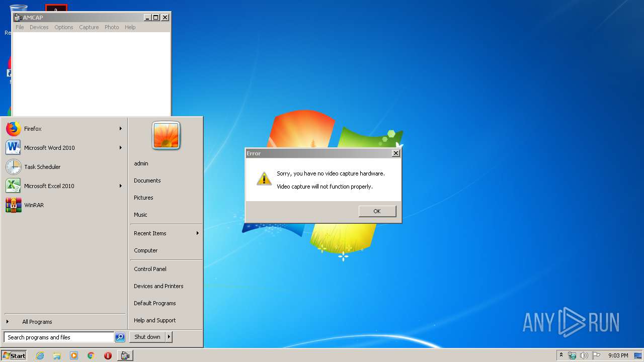Click the Search programs and files field

coord(59,337)
